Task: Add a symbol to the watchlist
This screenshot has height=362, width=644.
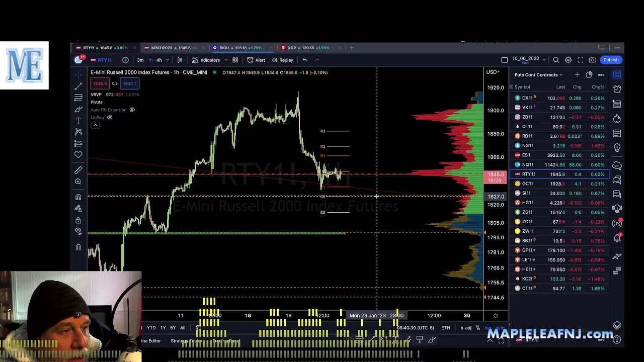Action: [x=577, y=75]
